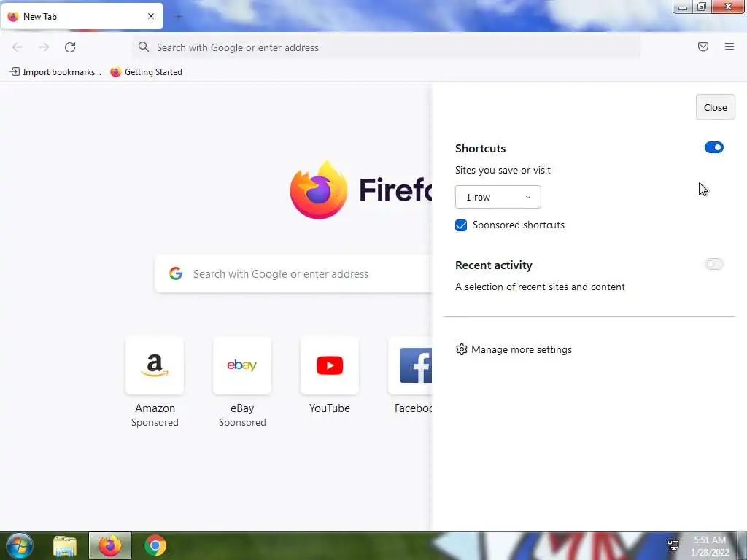Open a new tab with plus button
The image size is (747, 560).
[x=179, y=17]
